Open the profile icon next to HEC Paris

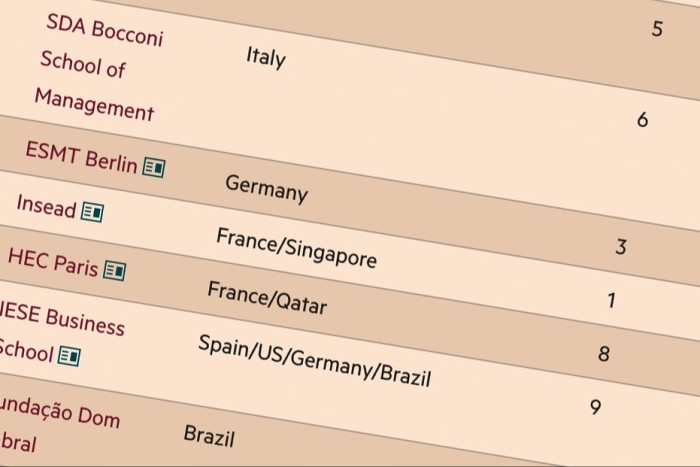point(115,270)
